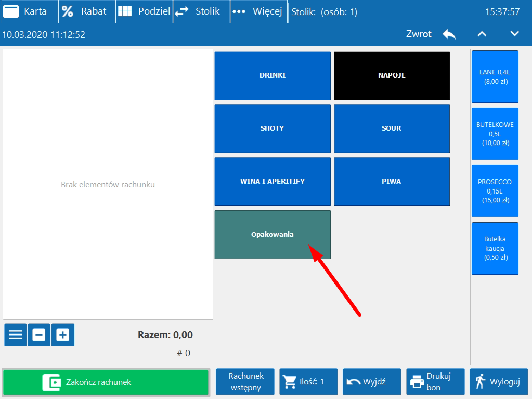Select the black NAPOJE category tile
This screenshot has height=399, width=532.
click(392, 75)
